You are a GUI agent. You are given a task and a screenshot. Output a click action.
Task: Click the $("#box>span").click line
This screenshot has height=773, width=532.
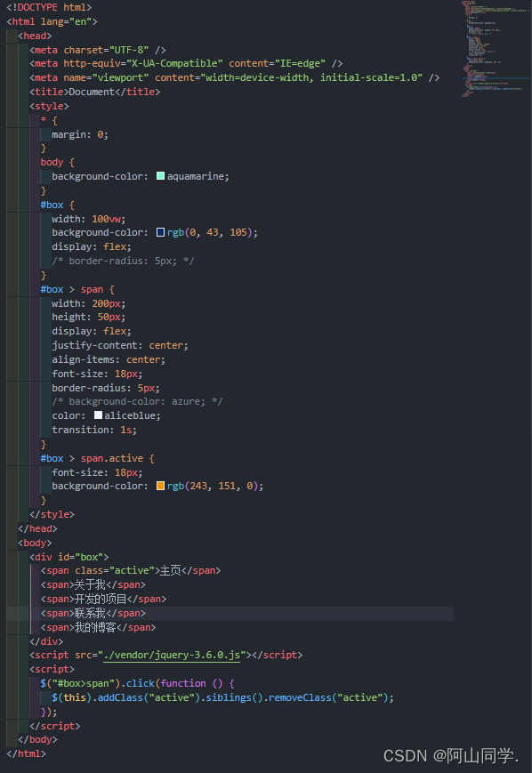click(138, 683)
